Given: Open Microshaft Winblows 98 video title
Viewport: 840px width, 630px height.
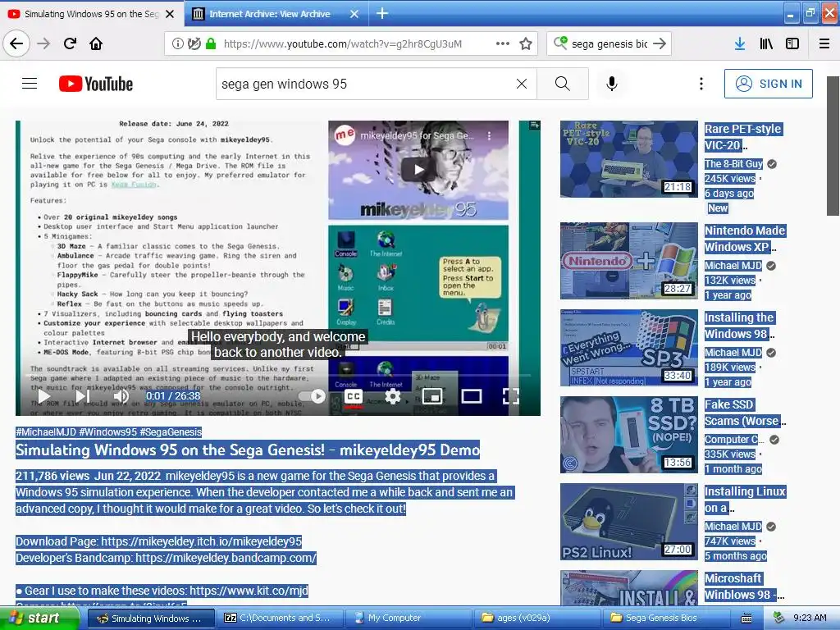Looking at the screenshot, I should point(743,587).
